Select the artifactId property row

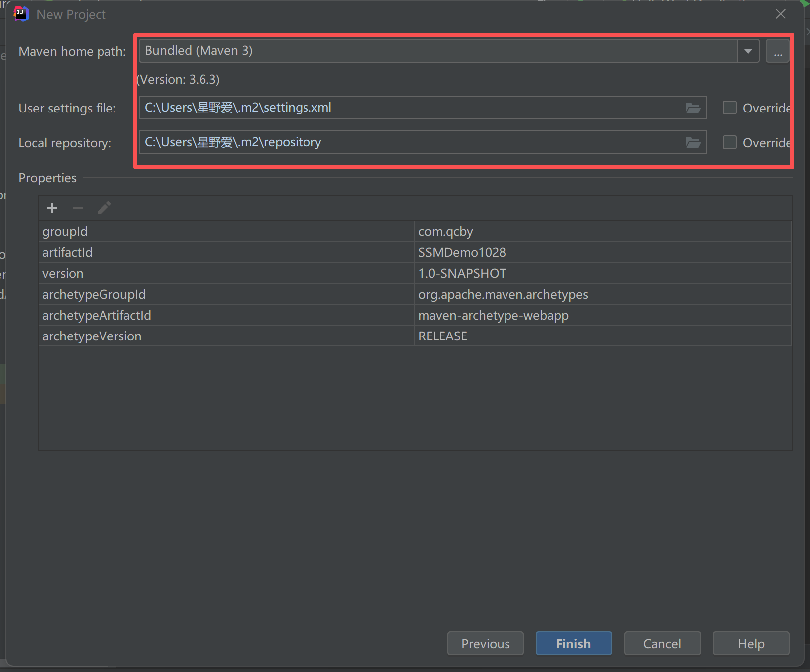(415, 252)
